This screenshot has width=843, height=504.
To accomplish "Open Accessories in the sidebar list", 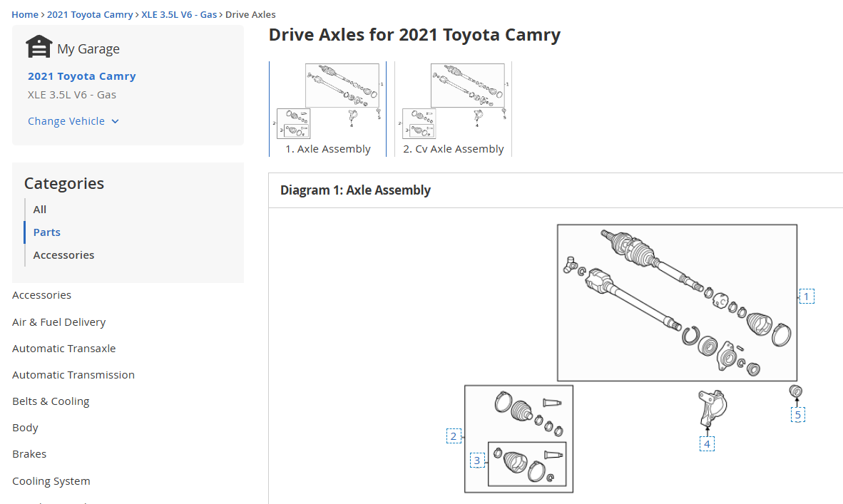I will pos(41,295).
